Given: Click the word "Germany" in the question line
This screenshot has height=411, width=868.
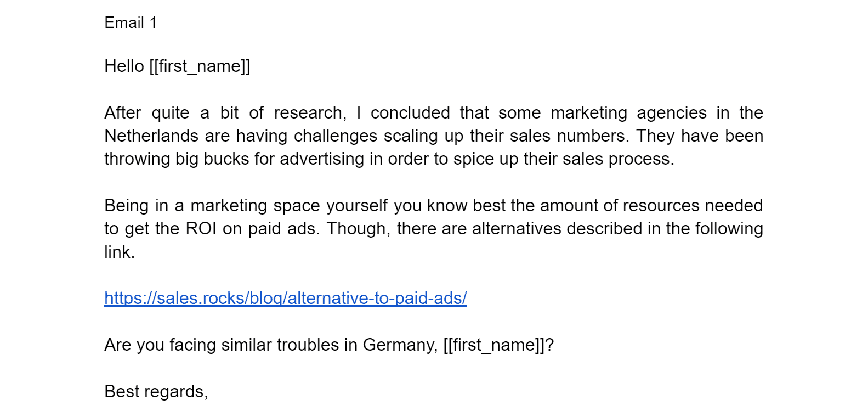Looking at the screenshot, I should tap(399, 345).
